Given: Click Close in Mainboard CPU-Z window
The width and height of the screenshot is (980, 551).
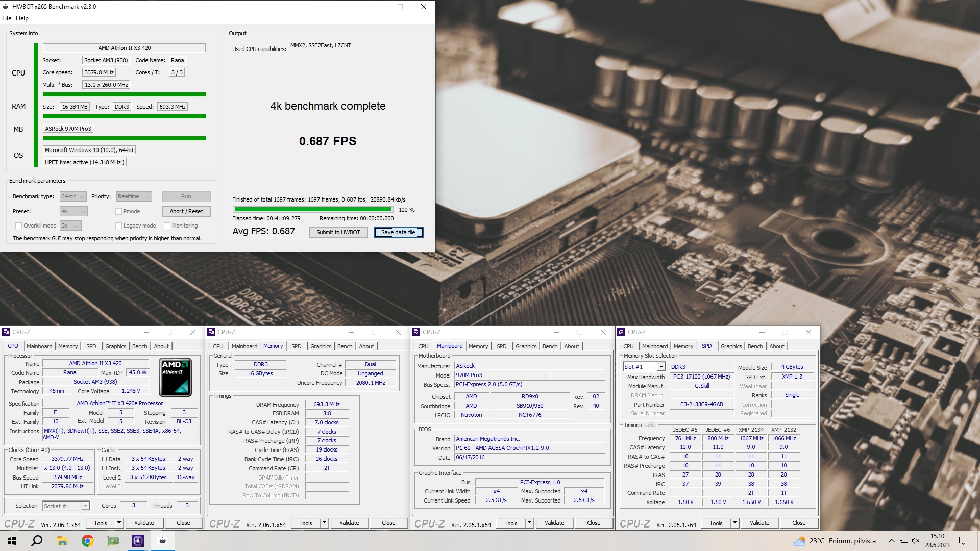Looking at the screenshot, I should (x=594, y=523).
